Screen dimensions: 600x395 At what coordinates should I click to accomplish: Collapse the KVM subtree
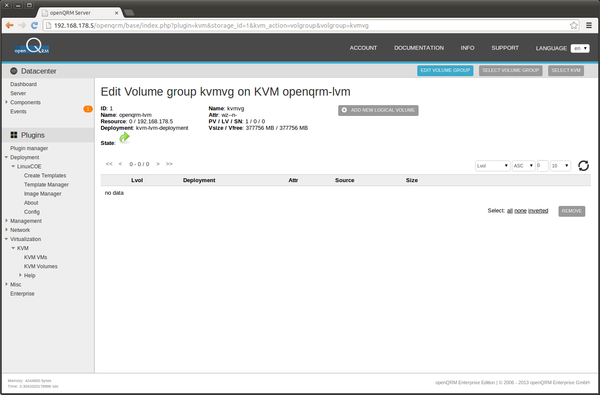(13, 248)
